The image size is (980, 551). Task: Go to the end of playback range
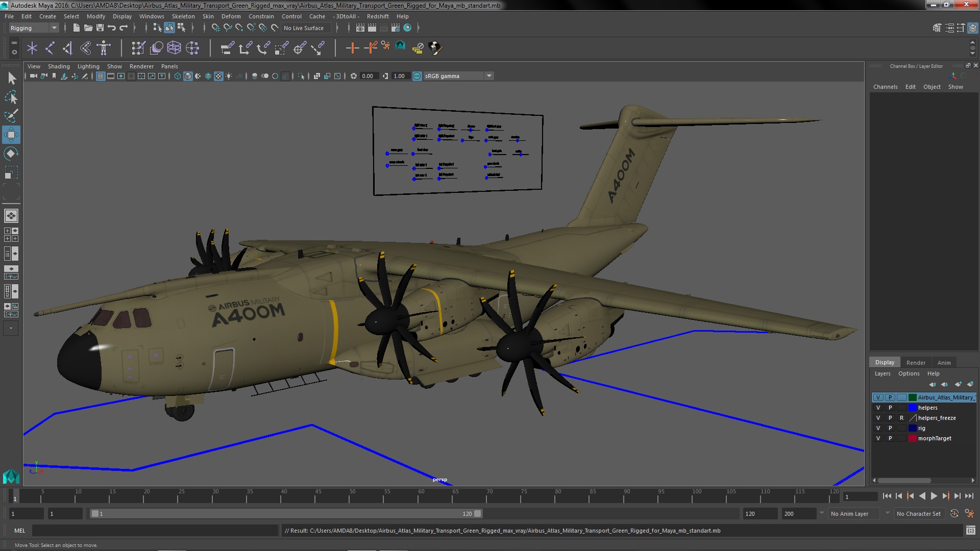click(969, 496)
